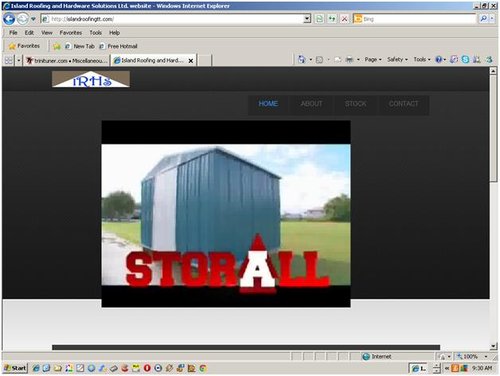Launch Internet Explorer from Quick Launch

coord(36,368)
